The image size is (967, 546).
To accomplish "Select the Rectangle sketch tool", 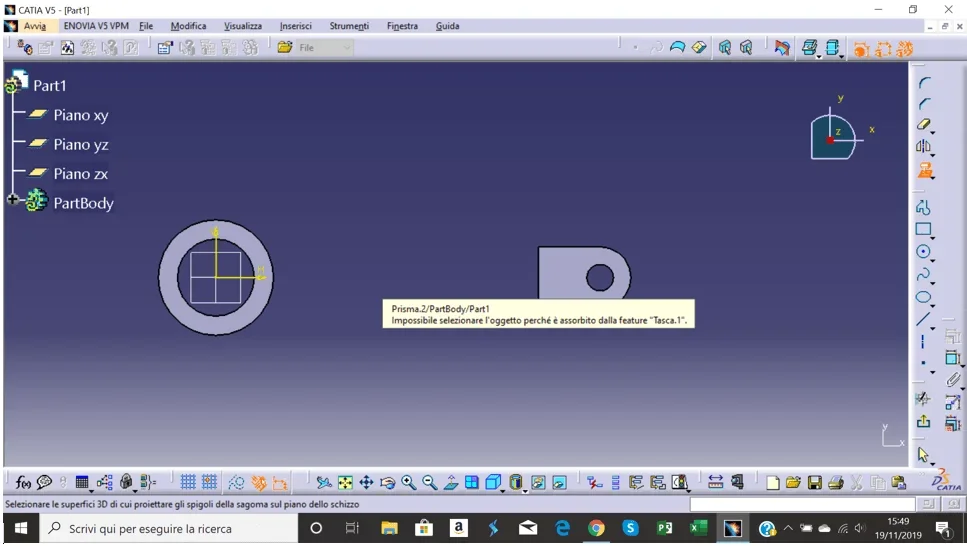I will pyautogui.click(x=923, y=229).
